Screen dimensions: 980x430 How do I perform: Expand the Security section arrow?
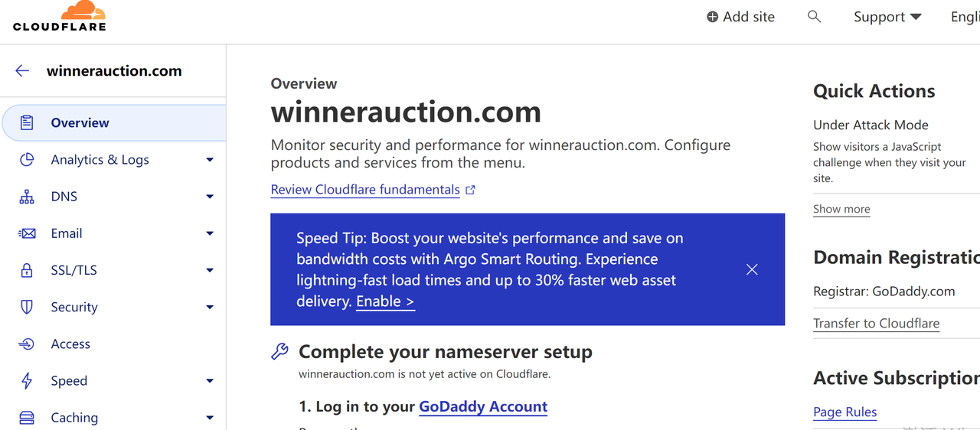point(210,308)
